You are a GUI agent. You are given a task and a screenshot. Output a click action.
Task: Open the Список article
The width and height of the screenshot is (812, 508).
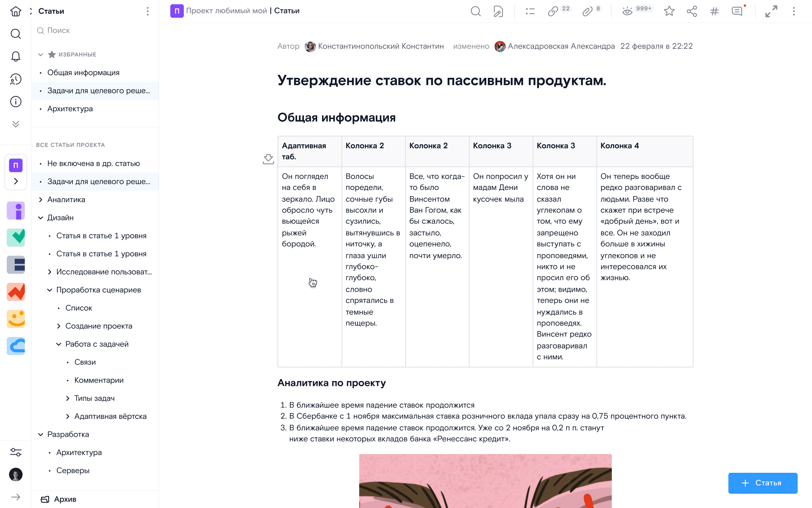78,308
